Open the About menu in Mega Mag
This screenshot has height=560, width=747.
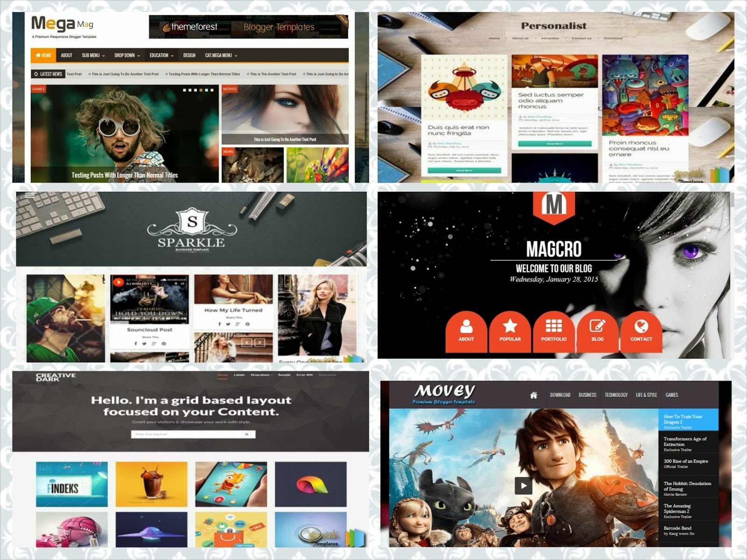coord(67,55)
